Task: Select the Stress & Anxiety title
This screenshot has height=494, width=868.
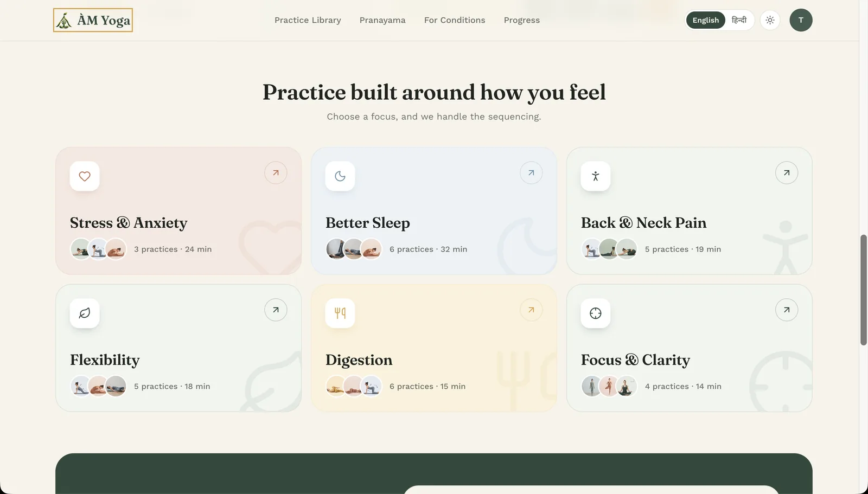Action: (x=129, y=223)
